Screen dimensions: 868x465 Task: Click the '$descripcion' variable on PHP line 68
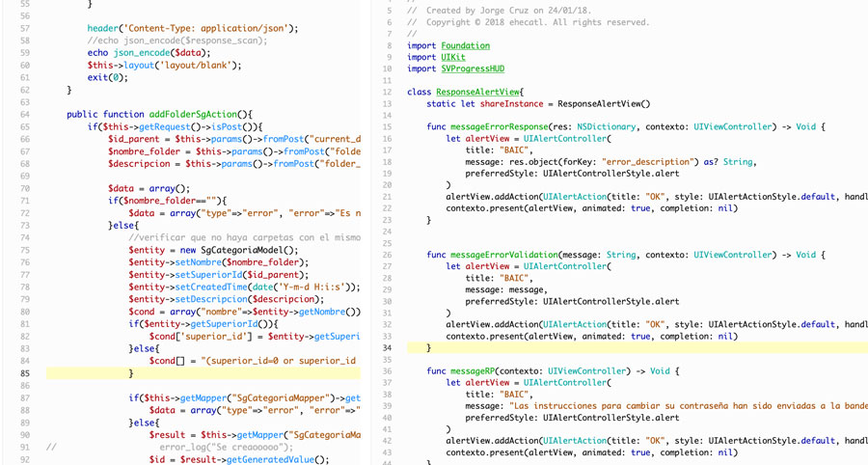click(x=139, y=164)
